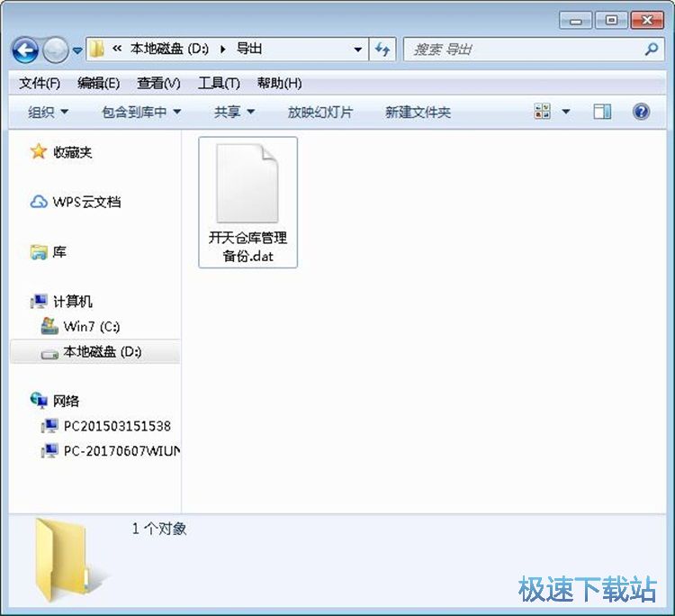This screenshot has height=616, width=675.
Task: Open the recent pages dropdown arrow
Action: (x=77, y=50)
